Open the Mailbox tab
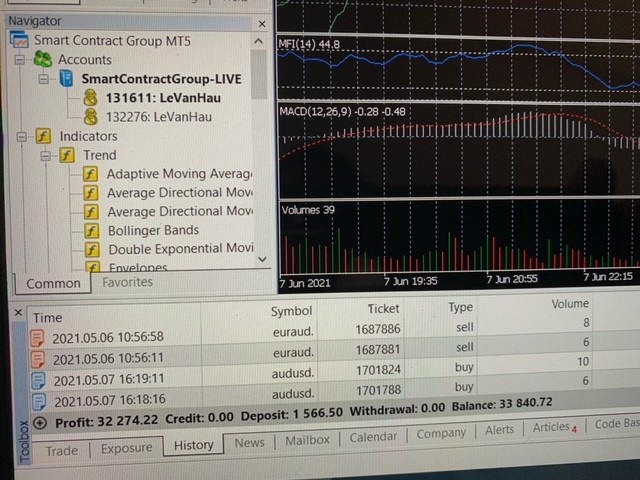This screenshot has width=640, height=480. (307, 440)
